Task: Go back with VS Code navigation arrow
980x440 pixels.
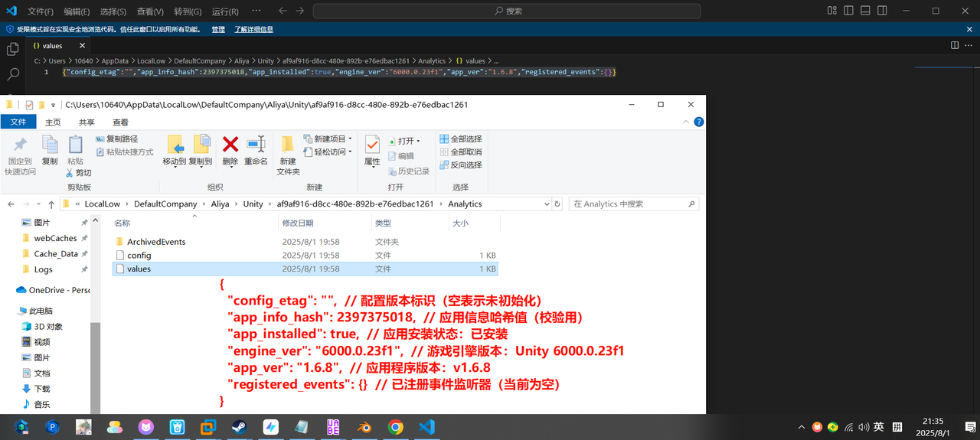Action: click(283, 11)
